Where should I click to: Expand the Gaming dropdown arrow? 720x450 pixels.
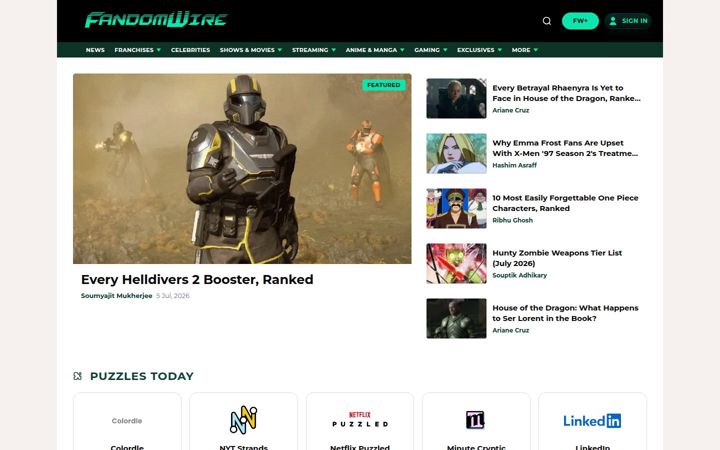(x=445, y=50)
